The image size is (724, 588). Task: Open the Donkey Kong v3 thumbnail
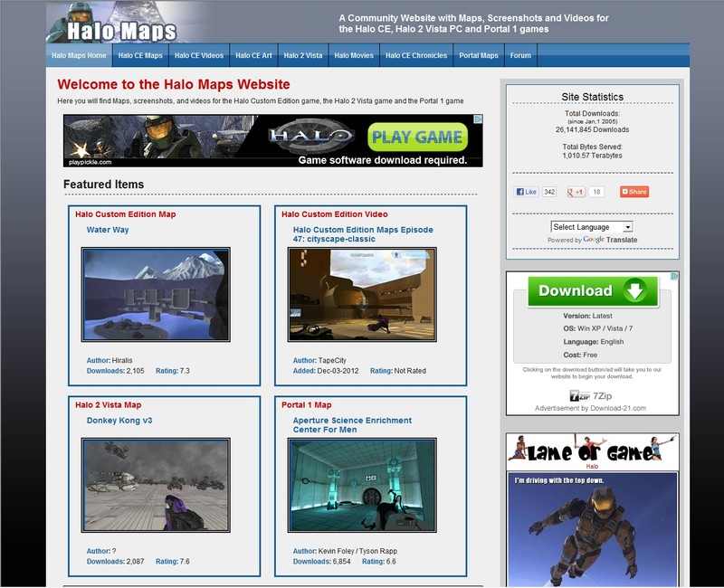pyautogui.click(x=156, y=485)
